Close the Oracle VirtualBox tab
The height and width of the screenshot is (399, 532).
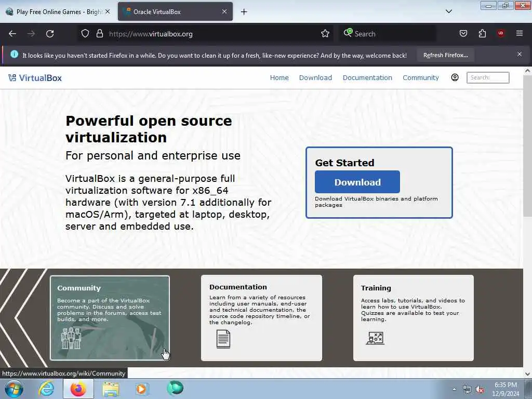[224, 11]
